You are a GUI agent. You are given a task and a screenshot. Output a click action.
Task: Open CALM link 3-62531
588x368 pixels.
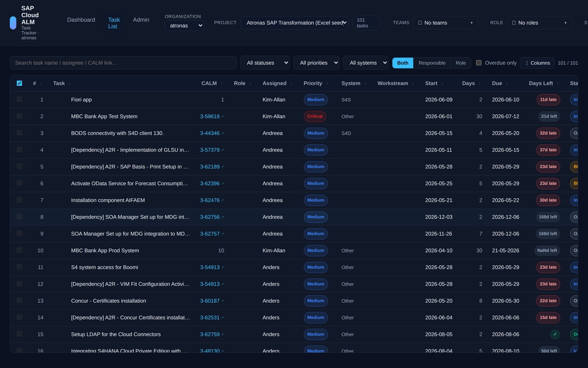[210, 318]
